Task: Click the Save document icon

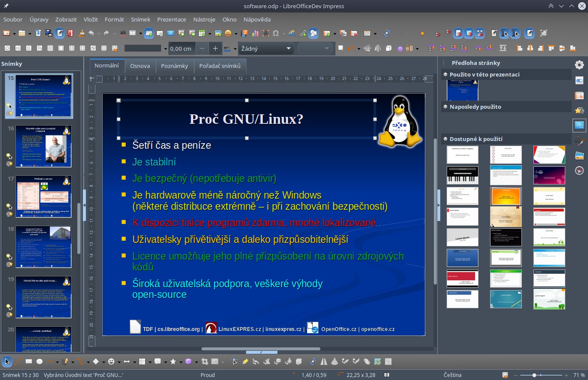Action: click(x=38, y=33)
